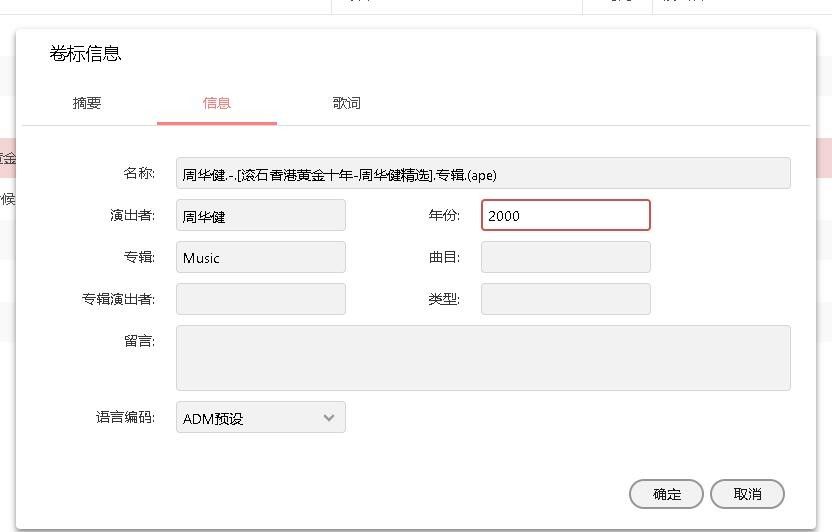Click the empty 类型 input field
Image resolution: width=832 pixels, height=532 pixels.
click(565, 299)
